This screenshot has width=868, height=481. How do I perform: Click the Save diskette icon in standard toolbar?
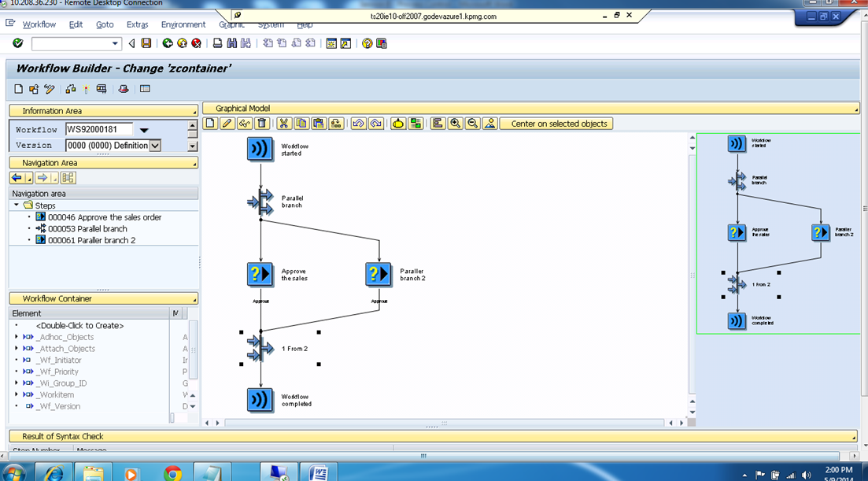pyautogui.click(x=146, y=43)
